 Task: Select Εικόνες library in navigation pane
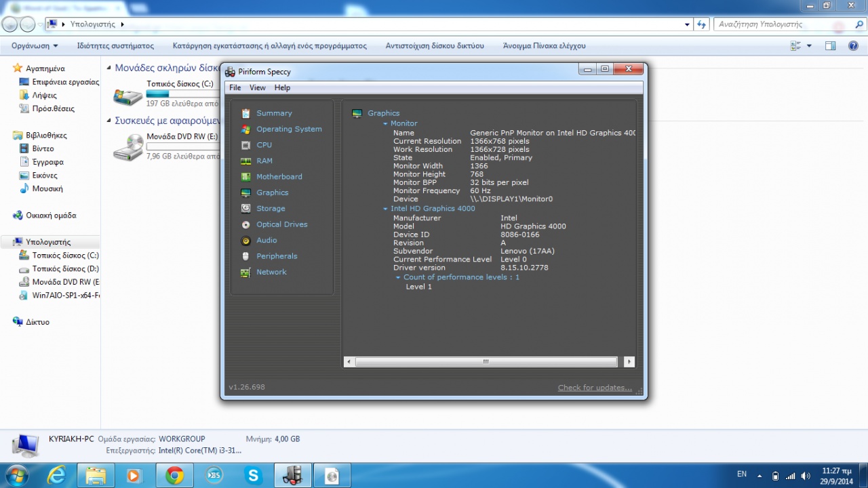45,176
